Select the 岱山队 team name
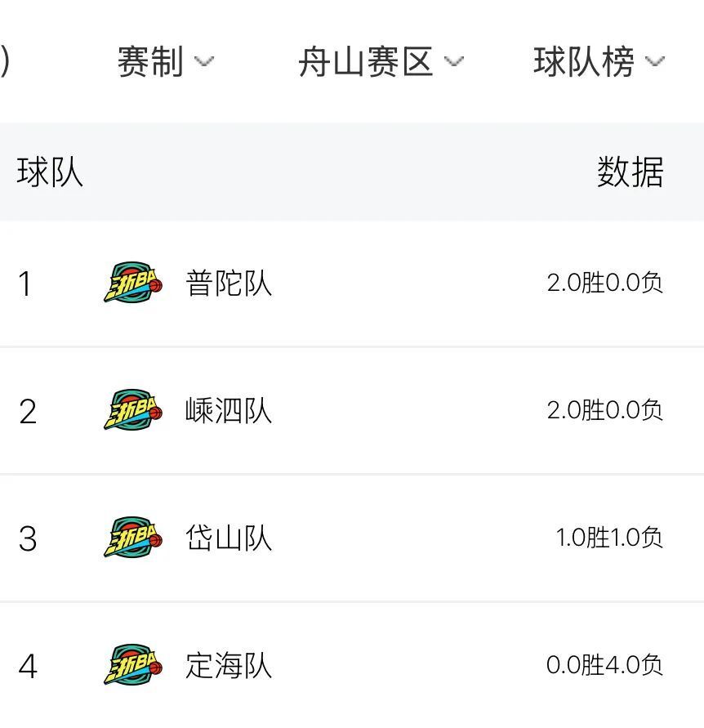Screen dimensions: 704x728 coord(229,538)
